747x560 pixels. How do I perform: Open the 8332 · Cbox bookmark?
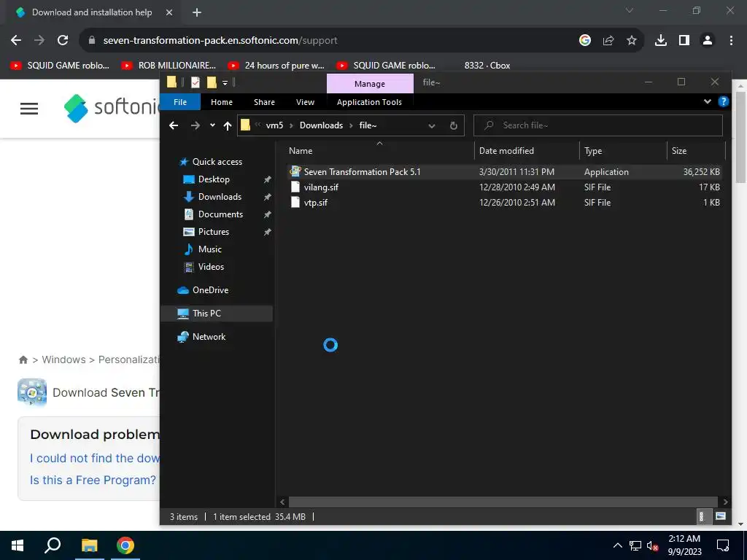487,66
